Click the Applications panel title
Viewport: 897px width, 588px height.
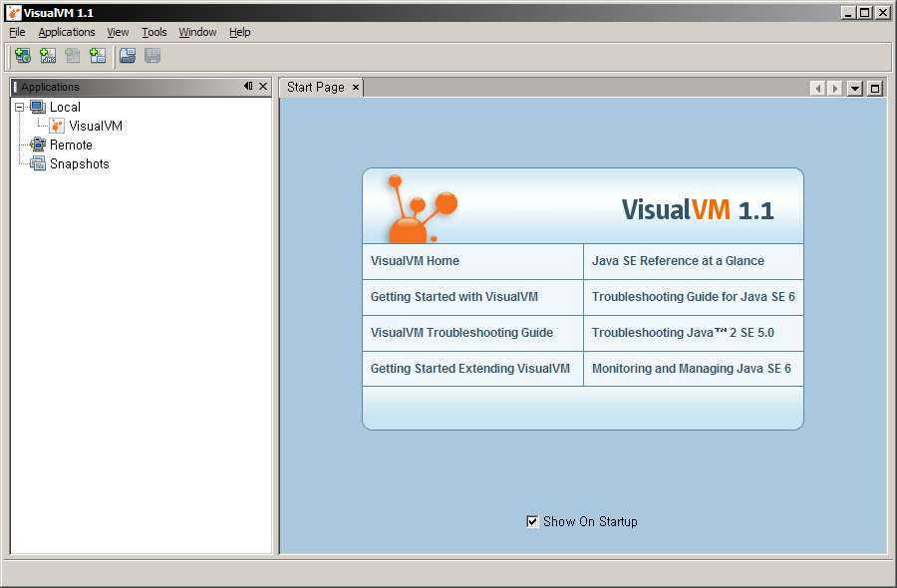51,87
